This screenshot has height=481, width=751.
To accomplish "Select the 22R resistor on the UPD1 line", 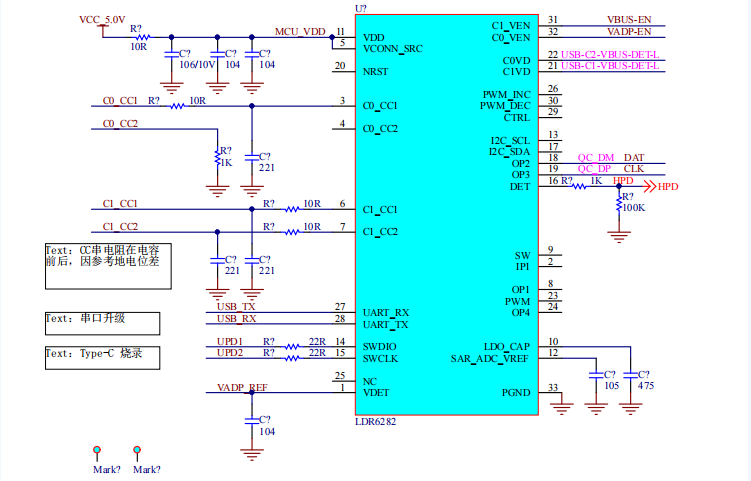I will coord(292,346).
